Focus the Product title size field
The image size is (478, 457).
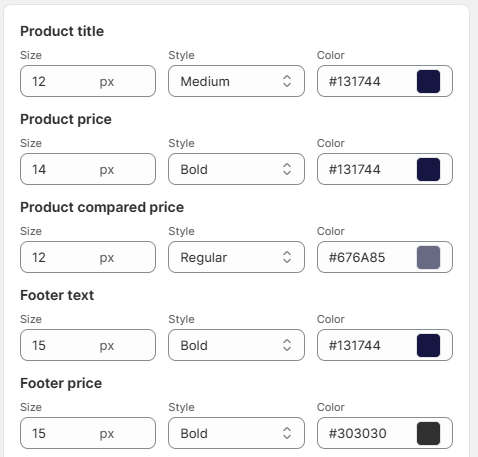coord(88,81)
